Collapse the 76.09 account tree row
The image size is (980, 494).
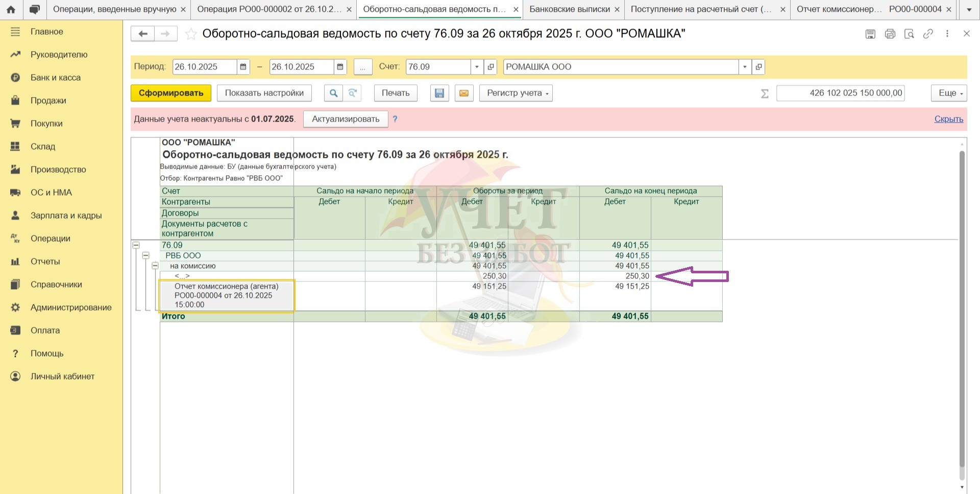click(136, 245)
